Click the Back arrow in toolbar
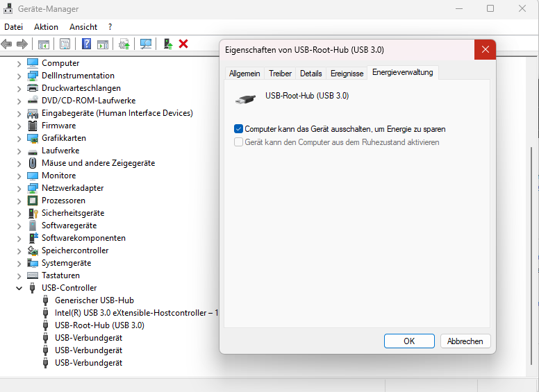The image size is (539, 392). (x=6, y=44)
